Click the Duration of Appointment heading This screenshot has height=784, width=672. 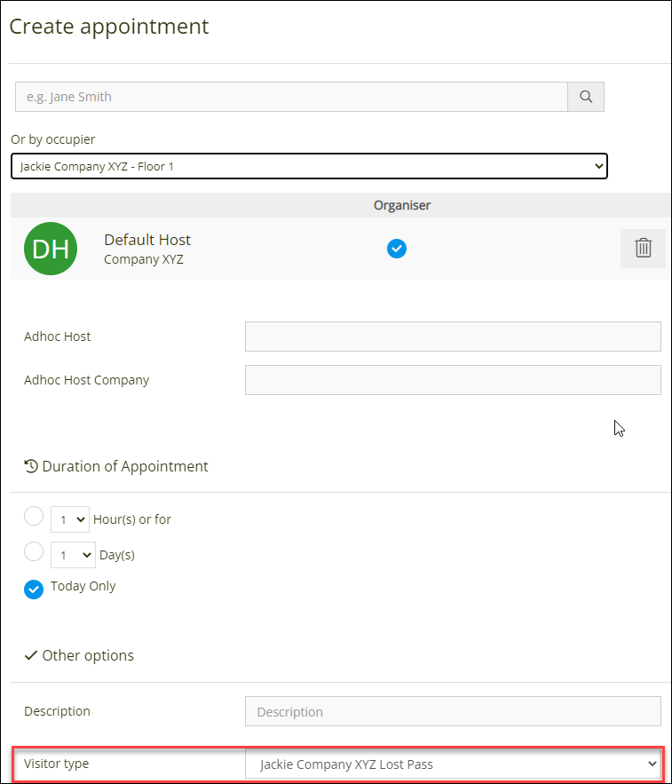tap(125, 466)
